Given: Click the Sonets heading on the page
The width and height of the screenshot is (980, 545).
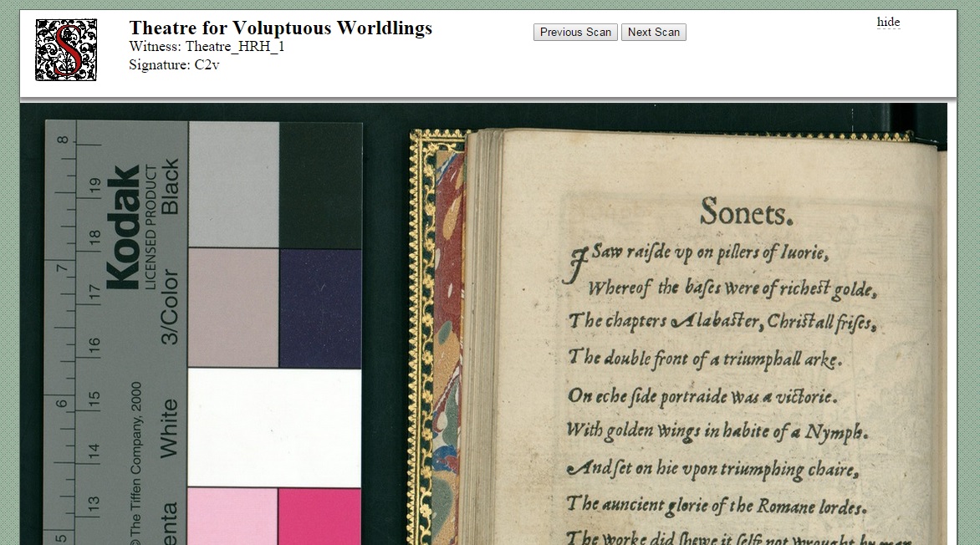Looking at the screenshot, I should [x=746, y=211].
